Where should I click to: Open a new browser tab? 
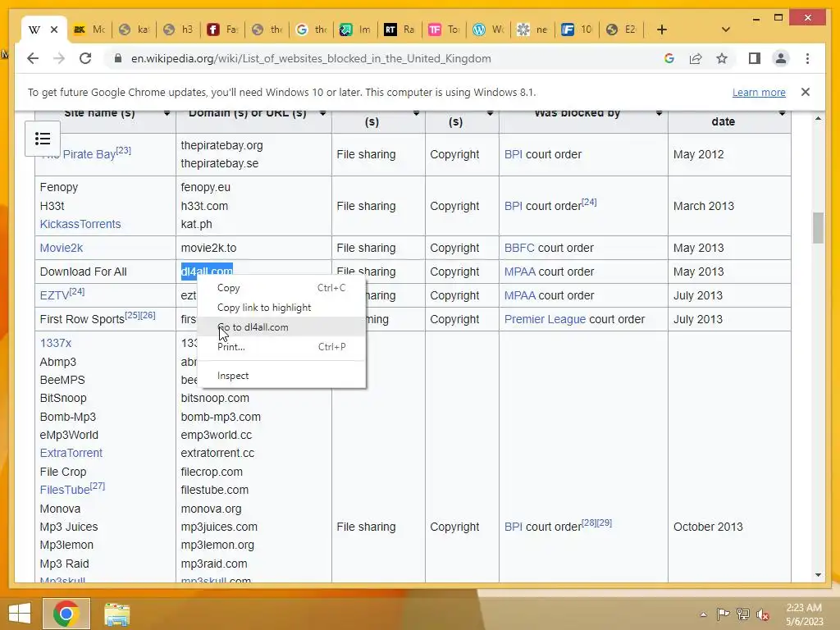662,30
